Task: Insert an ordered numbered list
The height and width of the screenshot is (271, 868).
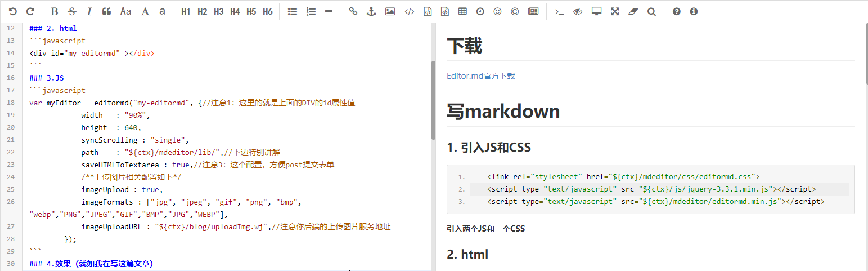Action: pos(311,11)
